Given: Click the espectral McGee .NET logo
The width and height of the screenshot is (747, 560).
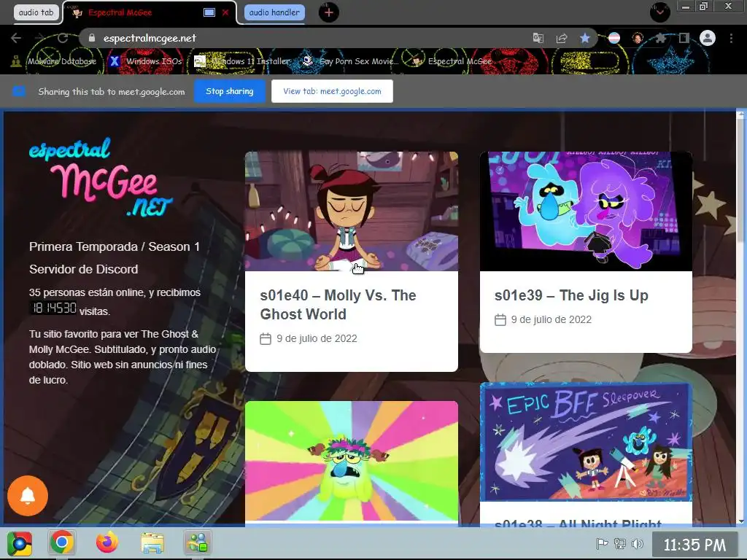Looking at the screenshot, I should point(101,176).
